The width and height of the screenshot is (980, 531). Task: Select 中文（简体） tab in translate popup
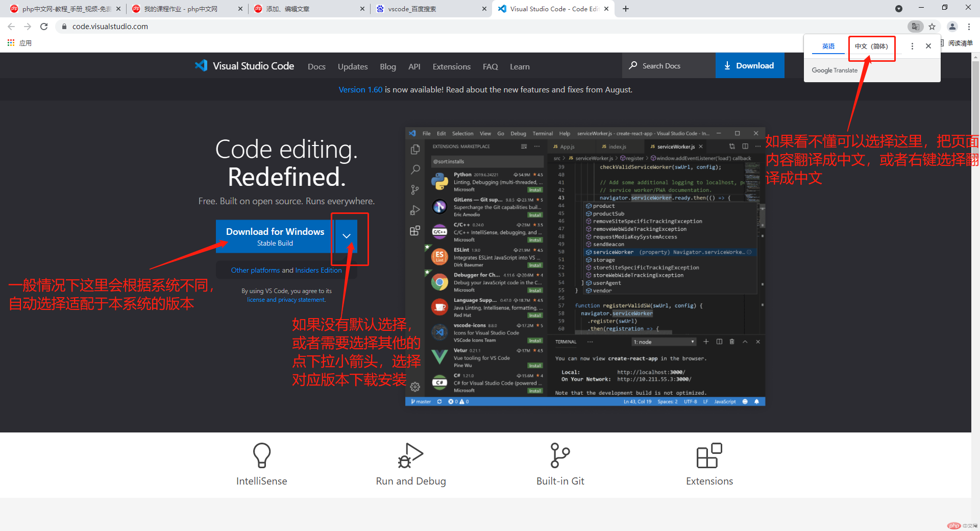pos(872,46)
